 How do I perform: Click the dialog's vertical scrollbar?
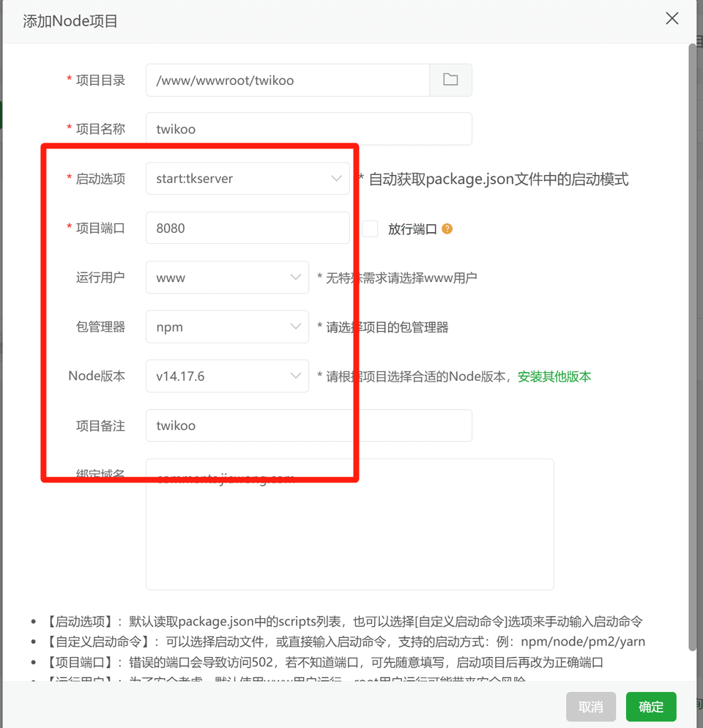click(692, 344)
